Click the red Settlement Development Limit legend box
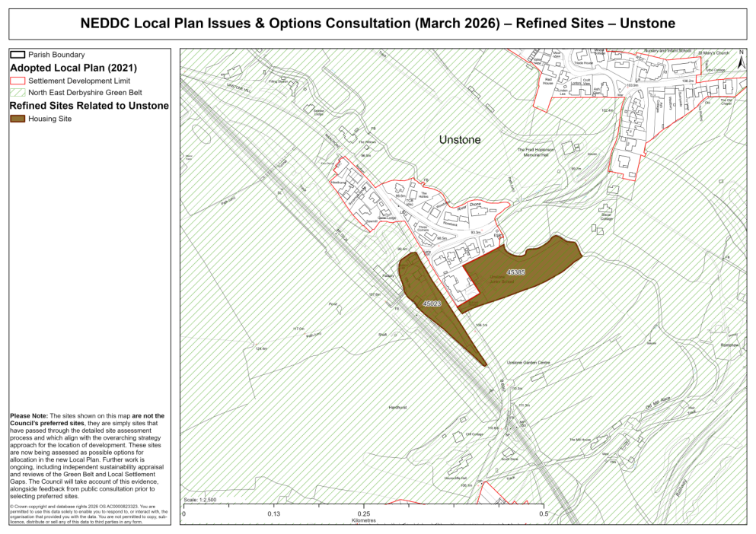This screenshot has width=756, height=534. [x=17, y=81]
